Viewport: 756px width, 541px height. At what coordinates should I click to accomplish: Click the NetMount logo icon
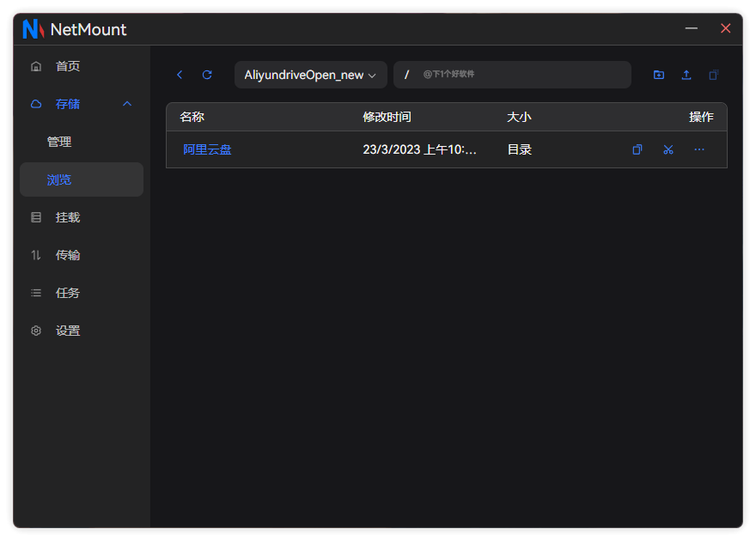(x=33, y=29)
